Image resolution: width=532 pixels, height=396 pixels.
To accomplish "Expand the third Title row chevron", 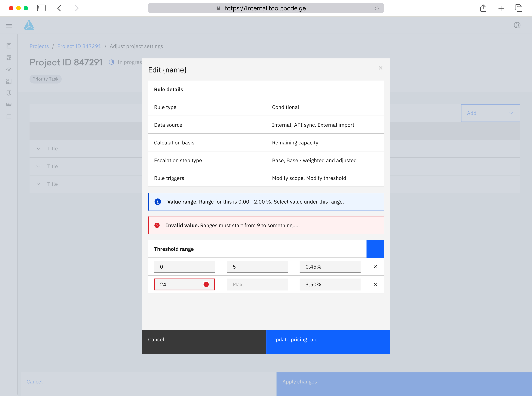I will tap(38, 184).
